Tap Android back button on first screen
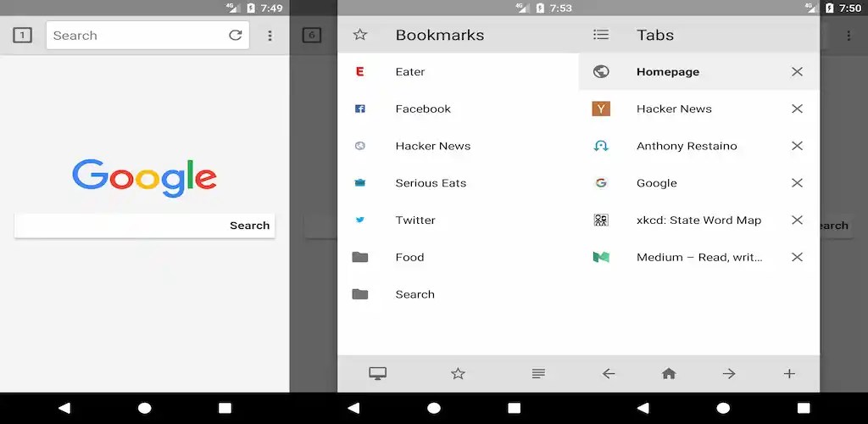Screen dimensions: 868x424 click(x=64, y=408)
